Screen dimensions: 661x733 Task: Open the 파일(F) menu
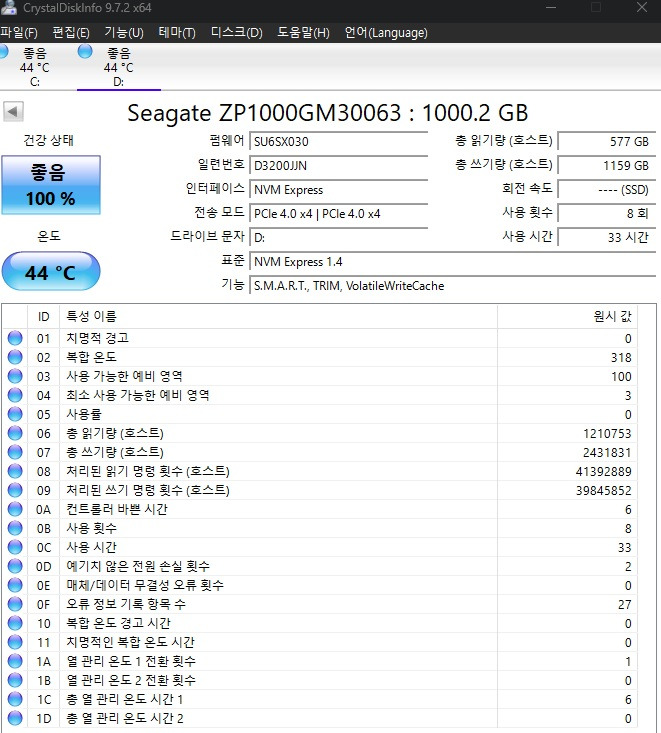[x=19, y=33]
